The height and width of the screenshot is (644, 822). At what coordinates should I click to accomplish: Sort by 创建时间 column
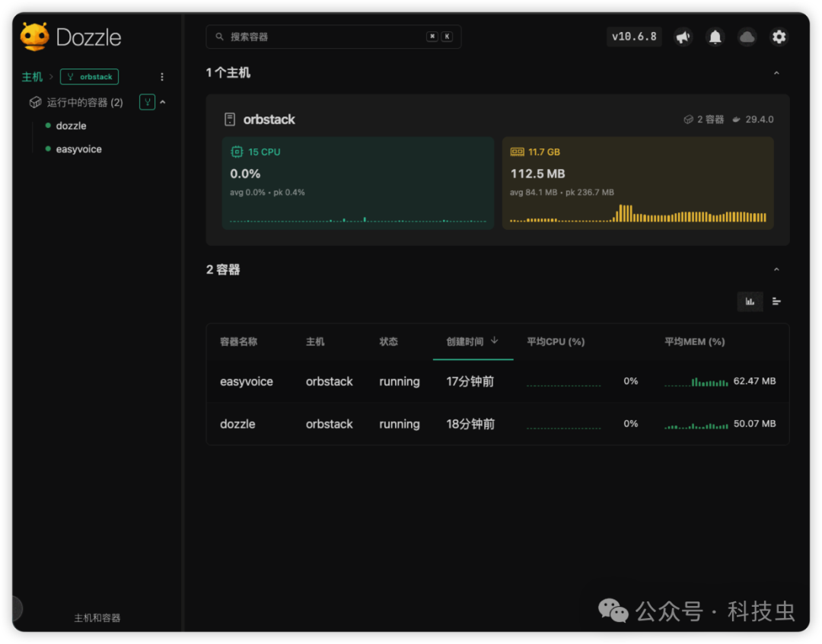click(465, 342)
